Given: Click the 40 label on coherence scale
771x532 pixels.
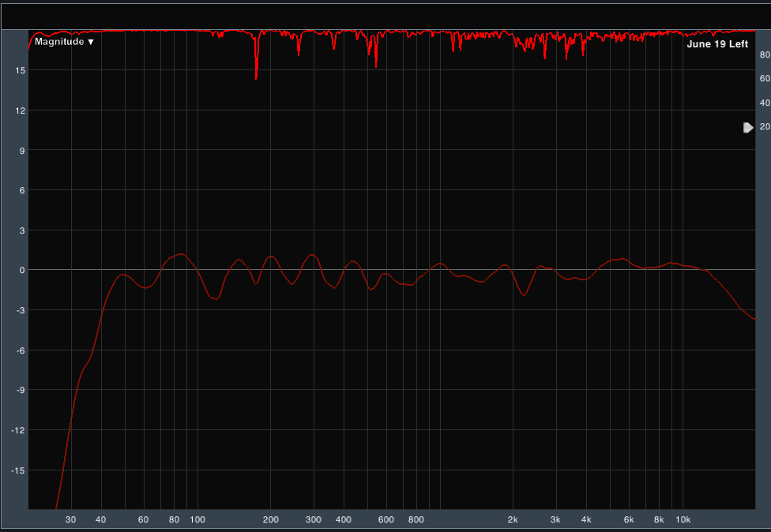Looking at the screenshot, I should coord(764,103).
